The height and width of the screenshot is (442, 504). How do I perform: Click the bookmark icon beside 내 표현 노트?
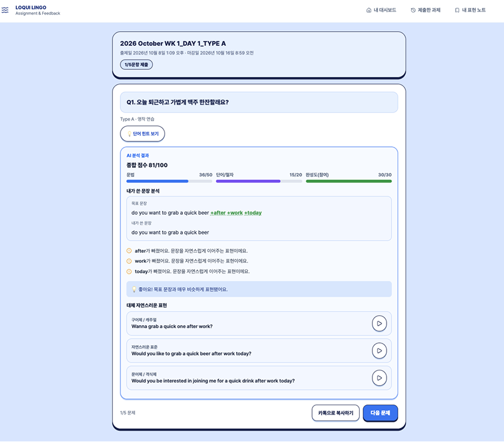pyautogui.click(x=457, y=10)
